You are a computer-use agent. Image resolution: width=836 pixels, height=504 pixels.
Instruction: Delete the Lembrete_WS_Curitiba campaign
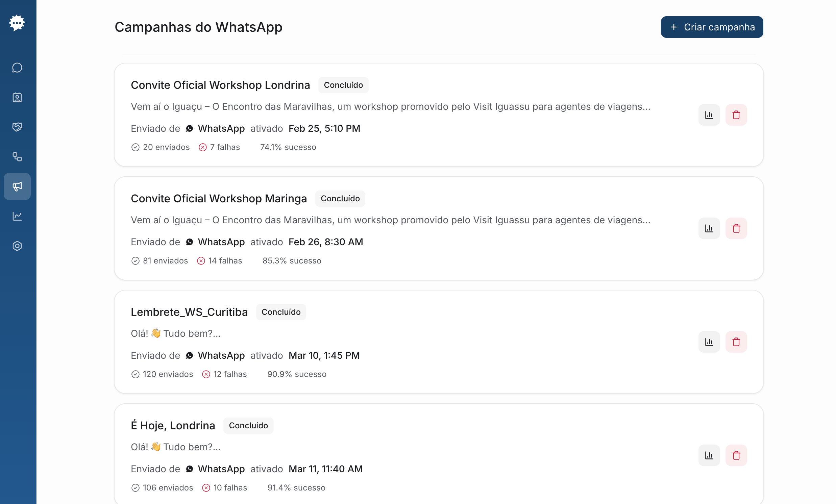(736, 342)
